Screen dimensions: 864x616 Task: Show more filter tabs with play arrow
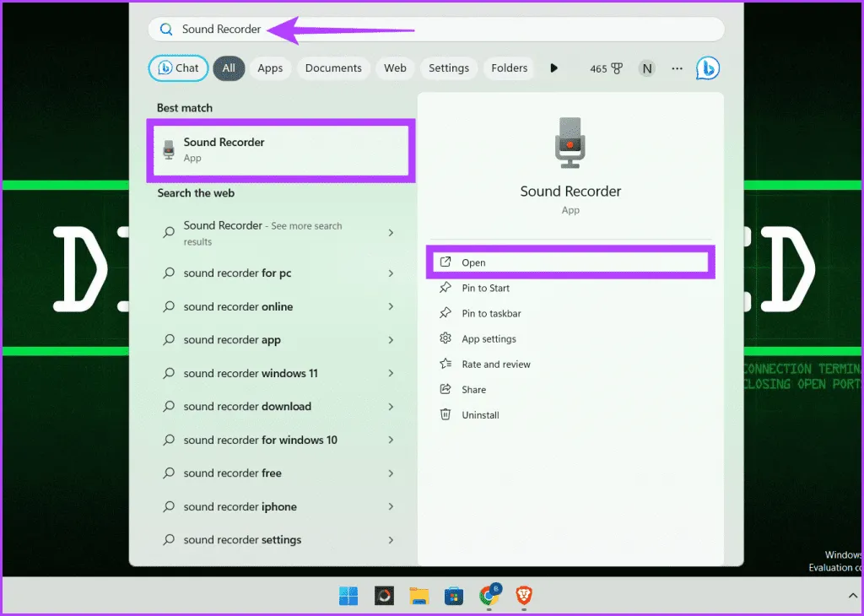(553, 68)
